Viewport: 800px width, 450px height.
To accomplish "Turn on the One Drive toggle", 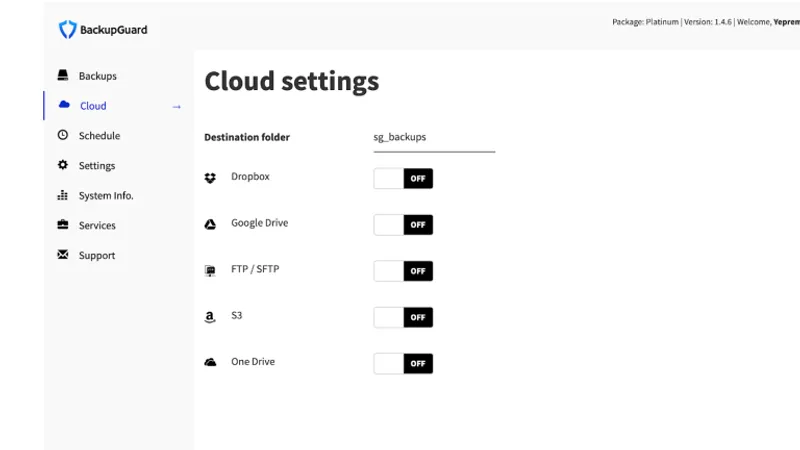I will click(403, 363).
